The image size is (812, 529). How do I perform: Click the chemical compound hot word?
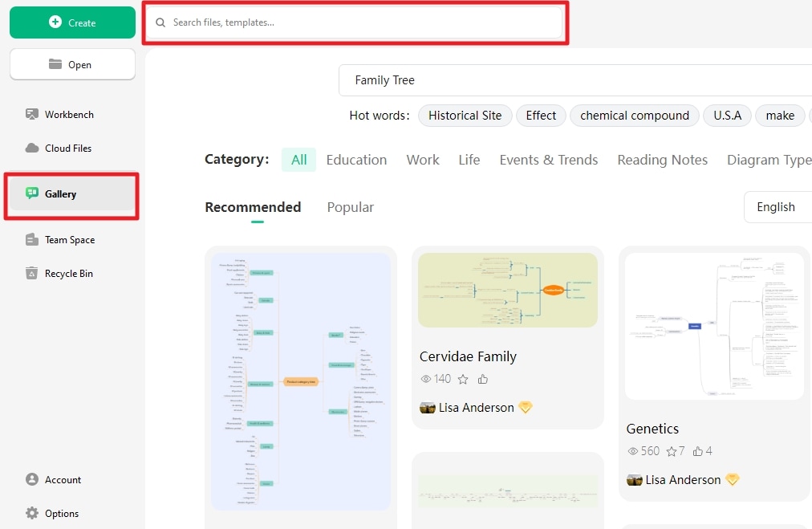[634, 116]
